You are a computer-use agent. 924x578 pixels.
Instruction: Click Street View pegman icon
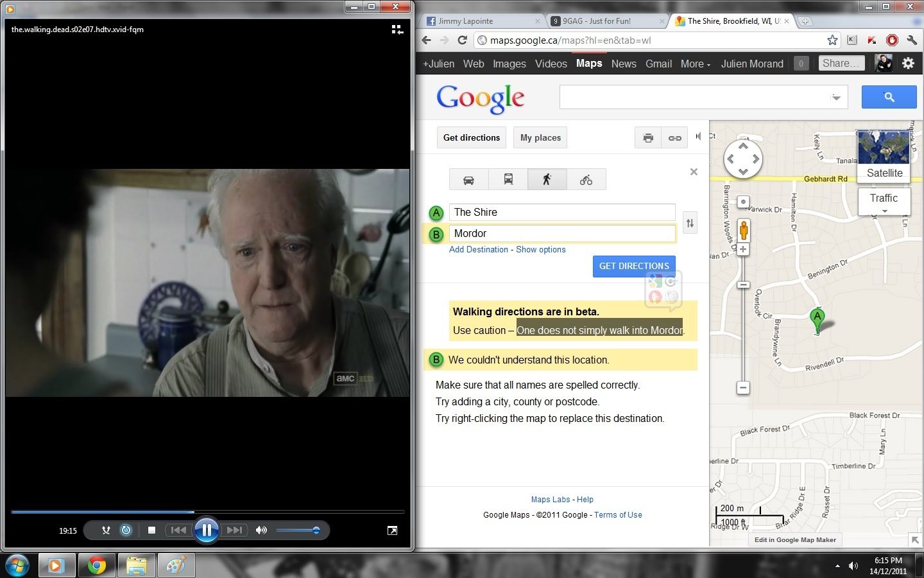point(744,229)
